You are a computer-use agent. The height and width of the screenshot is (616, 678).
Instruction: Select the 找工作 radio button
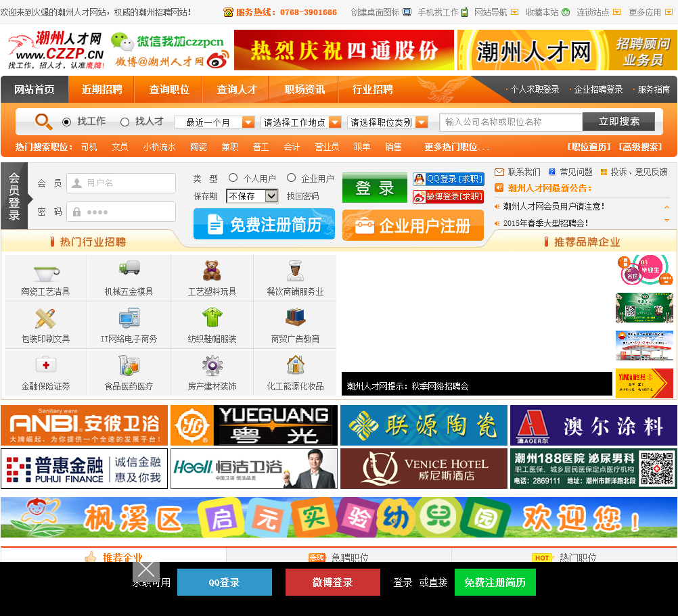coord(66,122)
